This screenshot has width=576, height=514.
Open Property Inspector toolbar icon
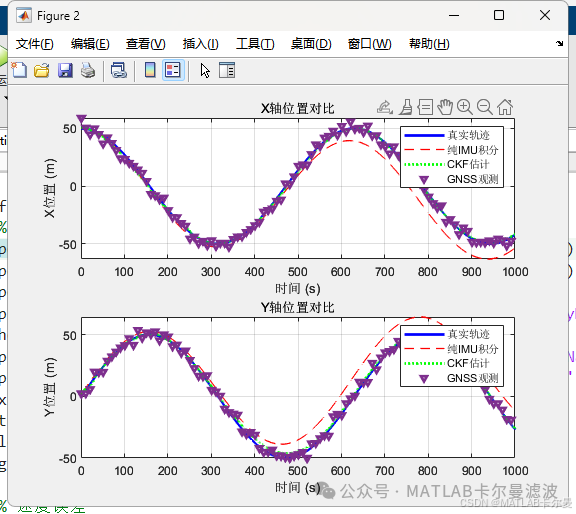tap(227, 70)
